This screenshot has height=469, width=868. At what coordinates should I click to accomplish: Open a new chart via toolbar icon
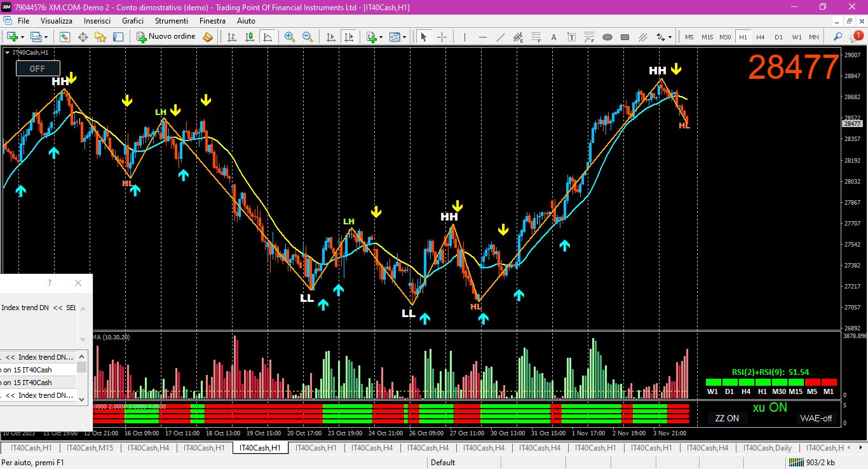point(12,37)
